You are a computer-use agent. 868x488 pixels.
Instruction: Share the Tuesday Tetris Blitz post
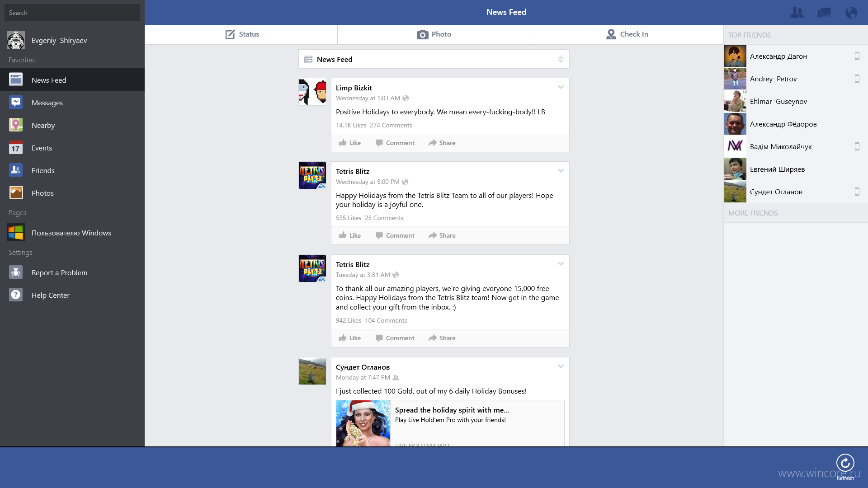[x=442, y=338]
